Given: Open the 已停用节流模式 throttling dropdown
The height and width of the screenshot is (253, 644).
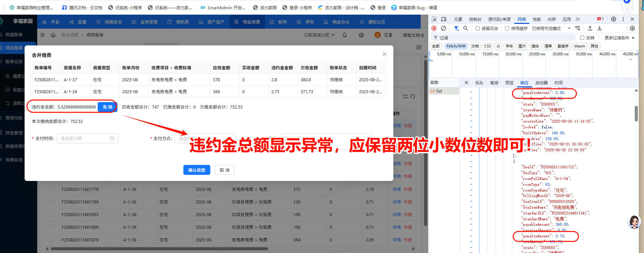Looking at the screenshot, I should coord(551,28).
